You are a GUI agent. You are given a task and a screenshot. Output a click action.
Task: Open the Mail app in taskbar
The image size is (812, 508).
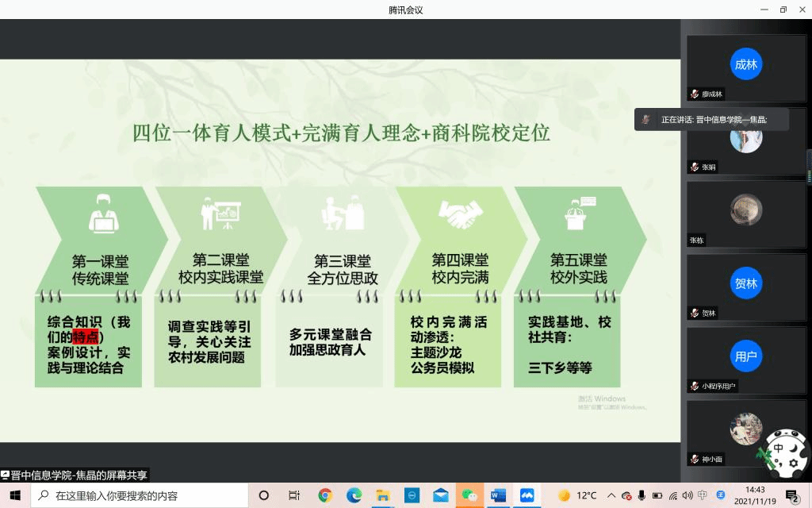coord(441,495)
